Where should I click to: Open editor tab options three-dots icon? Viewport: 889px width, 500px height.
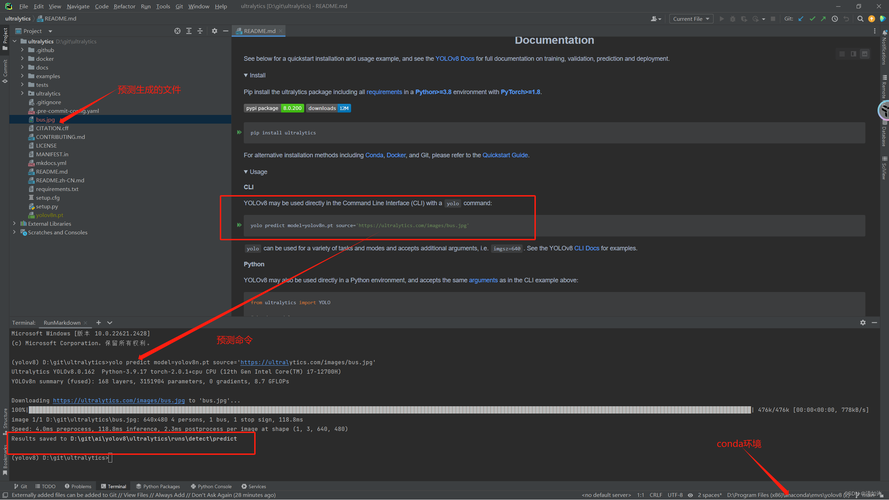(x=874, y=31)
